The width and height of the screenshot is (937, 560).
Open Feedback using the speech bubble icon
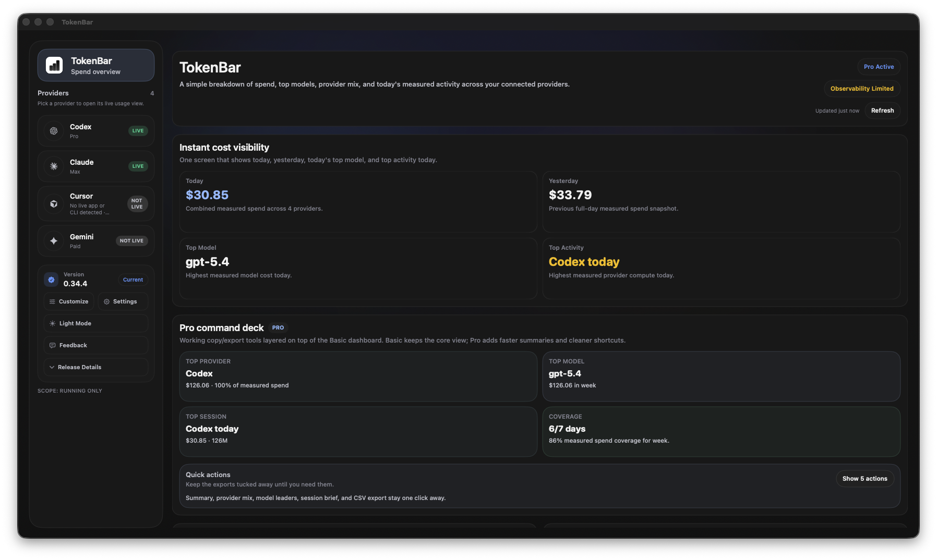click(52, 345)
